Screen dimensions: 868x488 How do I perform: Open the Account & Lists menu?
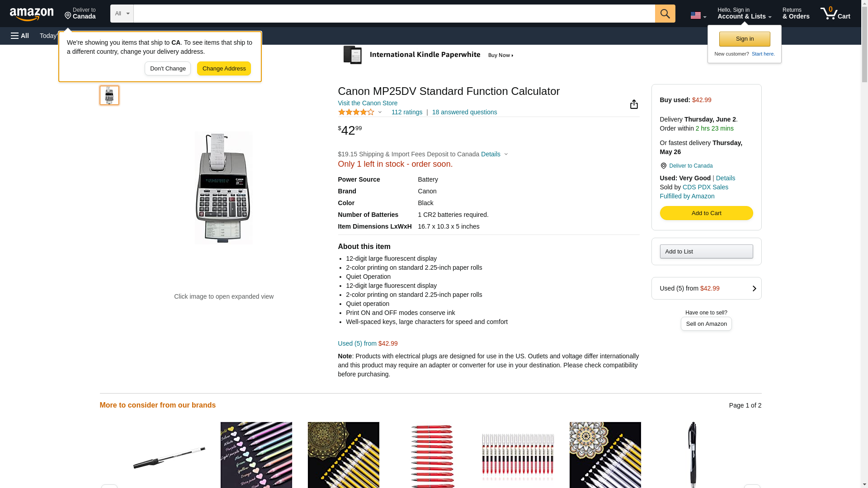[744, 14]
